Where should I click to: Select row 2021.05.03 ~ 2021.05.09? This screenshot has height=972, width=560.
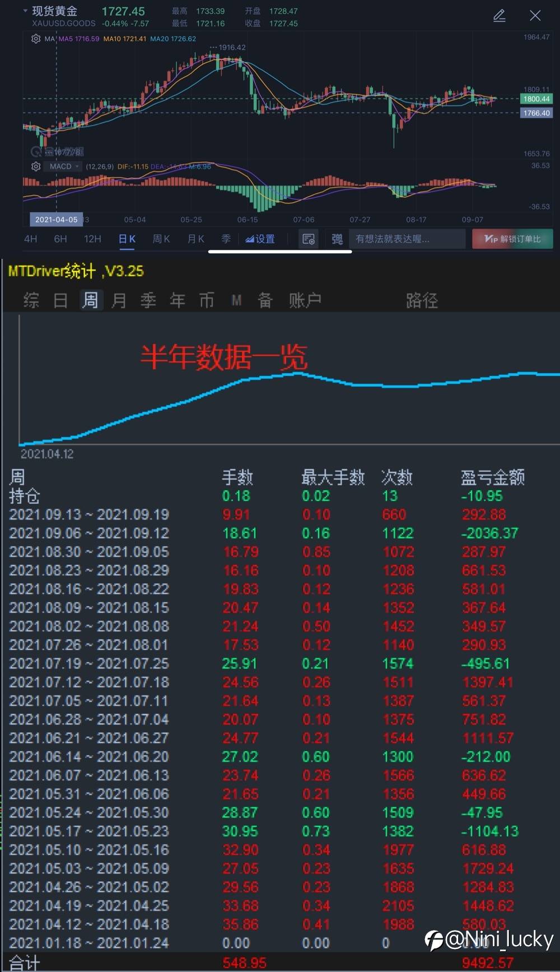click(x=280, y=868)
